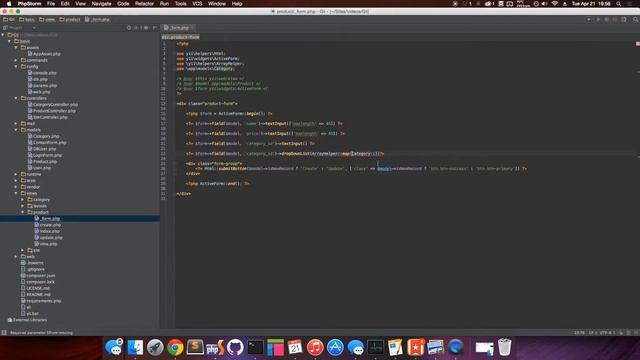This screenshot has width=640, height=360.
Task: Close the _form.php editor tab
Action: pos(192,28)
